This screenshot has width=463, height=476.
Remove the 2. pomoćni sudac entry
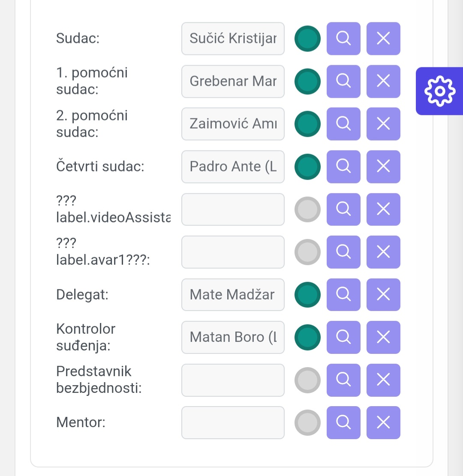pyautogui.click(x=383, y=124)
